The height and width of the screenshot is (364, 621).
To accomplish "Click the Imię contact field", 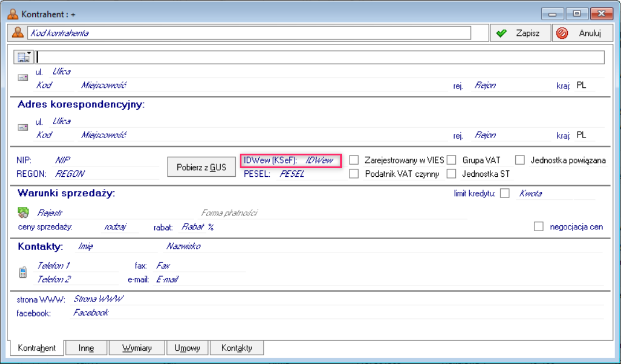I will [x=117, y=246].
